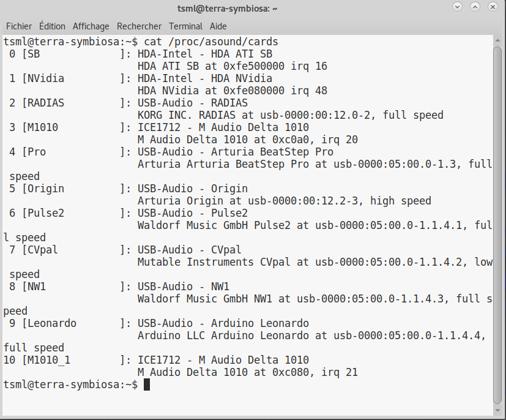The image size is (506, 420).
Task: Click the text Waldorf Music GmbH NW1
Action: click(205, 299)
